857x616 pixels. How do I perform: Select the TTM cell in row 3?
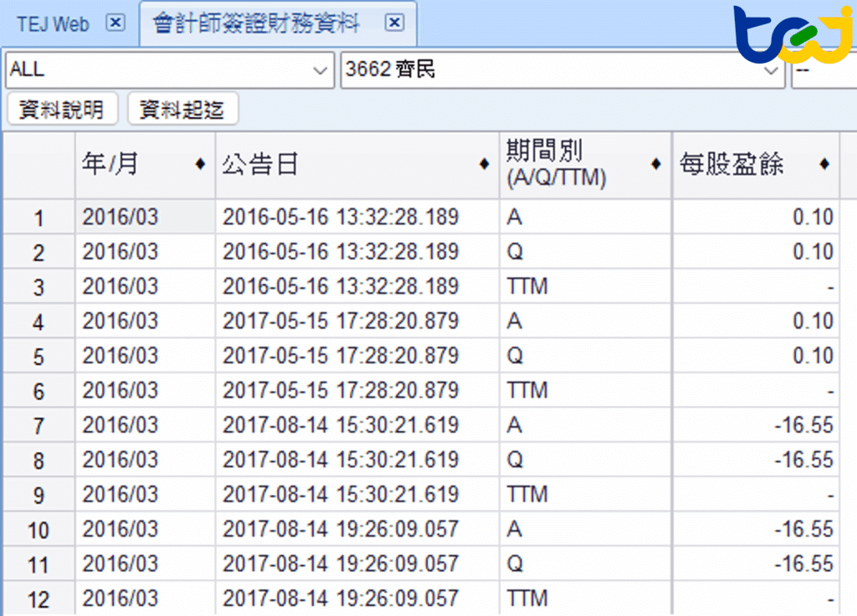coord(527,287)
